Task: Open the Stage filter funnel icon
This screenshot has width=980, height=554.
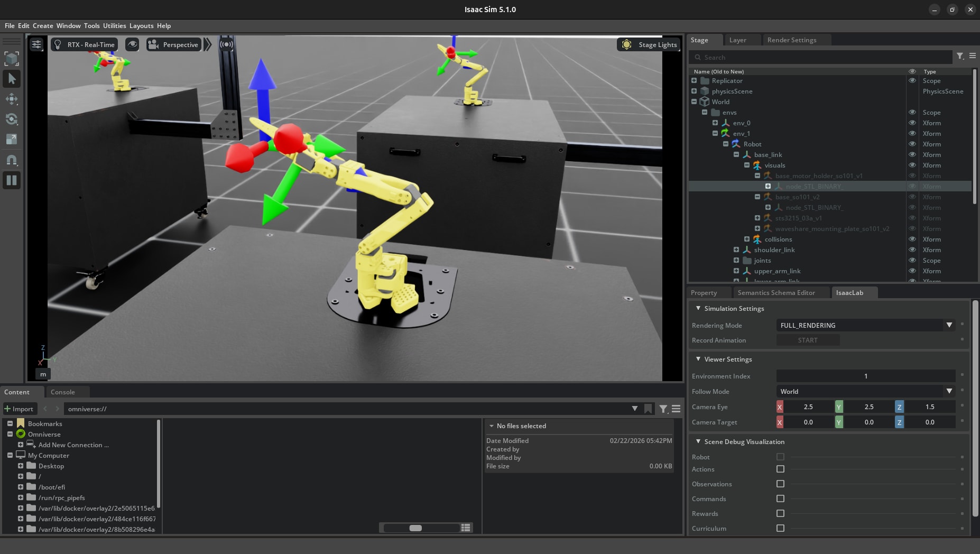Action: (x=960, y=56)
